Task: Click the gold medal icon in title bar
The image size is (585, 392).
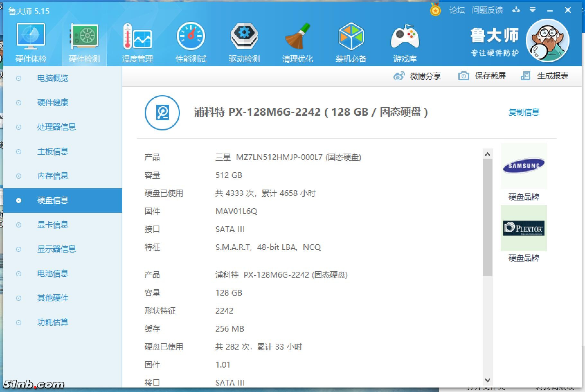Action: click(x=435, y=10)
